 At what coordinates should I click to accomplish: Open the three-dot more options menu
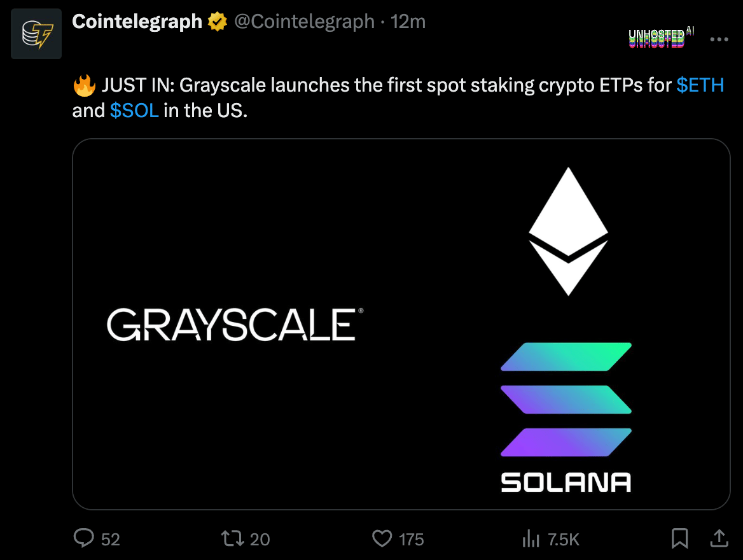click(719, 39)
